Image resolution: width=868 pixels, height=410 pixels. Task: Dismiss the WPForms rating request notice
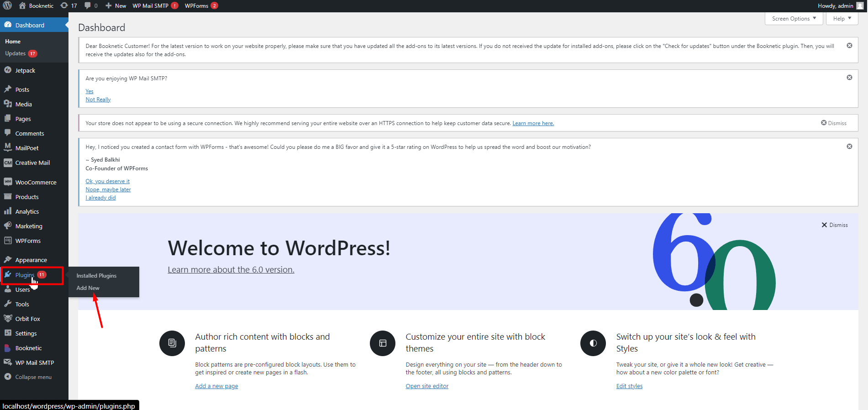tap(849, 147)
